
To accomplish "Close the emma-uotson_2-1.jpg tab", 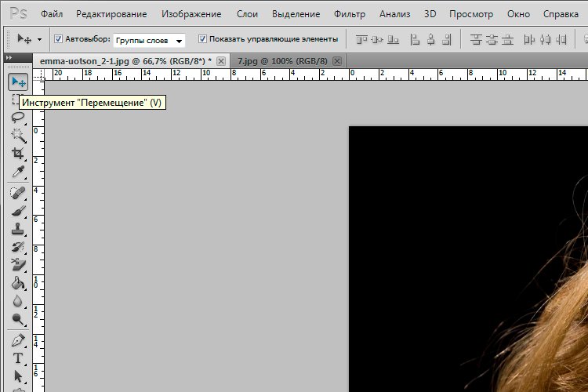I will (221, 60).
